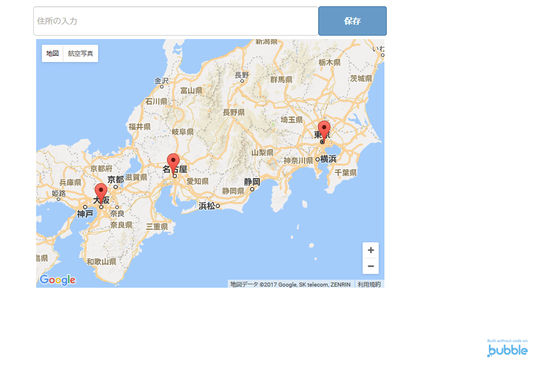Screen dimensions: 560x371
Task: Click the 兵庫県 prefecture label
Action: [70, 182]
